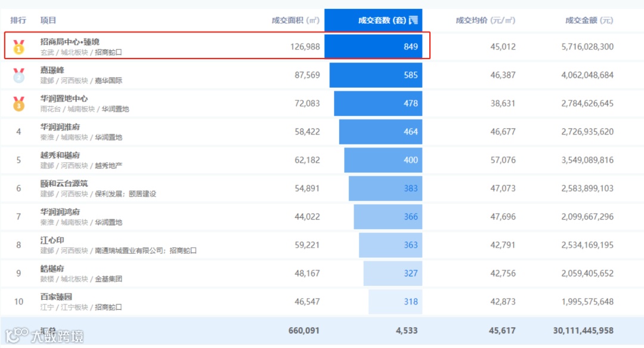Select average price 47,696
This screenshot has width=644, height=348.
pyautogui.click(x=503, y=217)
